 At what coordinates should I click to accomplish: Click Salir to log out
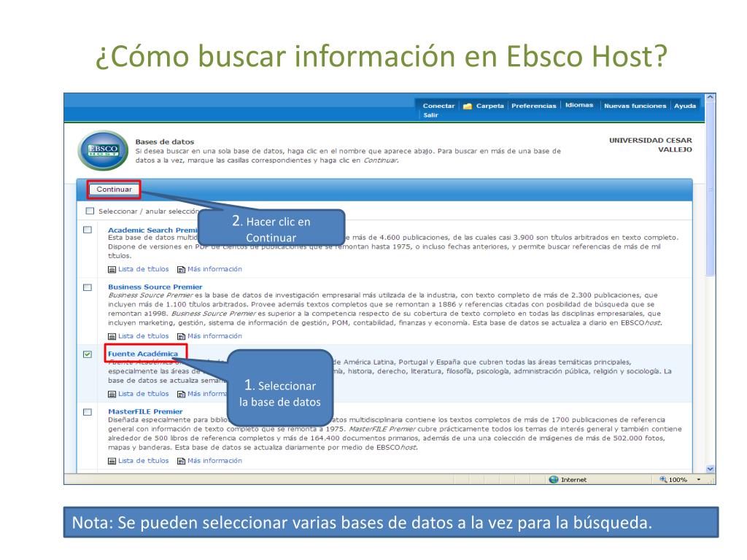pos(430,114)
